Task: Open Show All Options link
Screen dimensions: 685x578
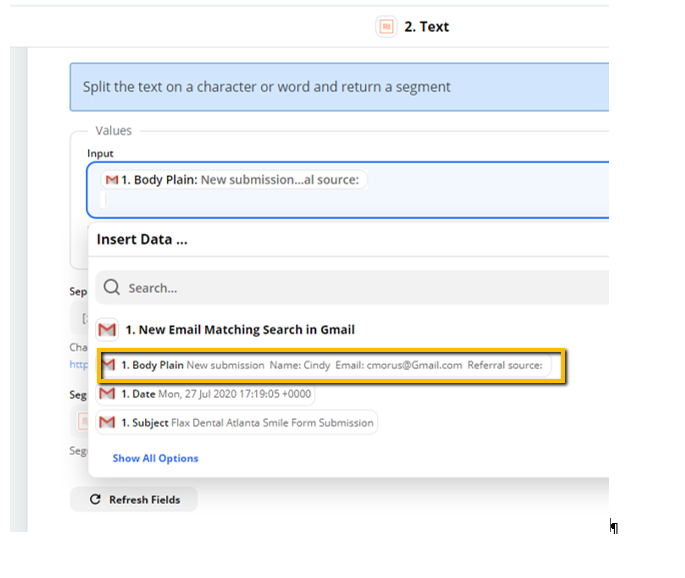Action: tap(155, 458)
